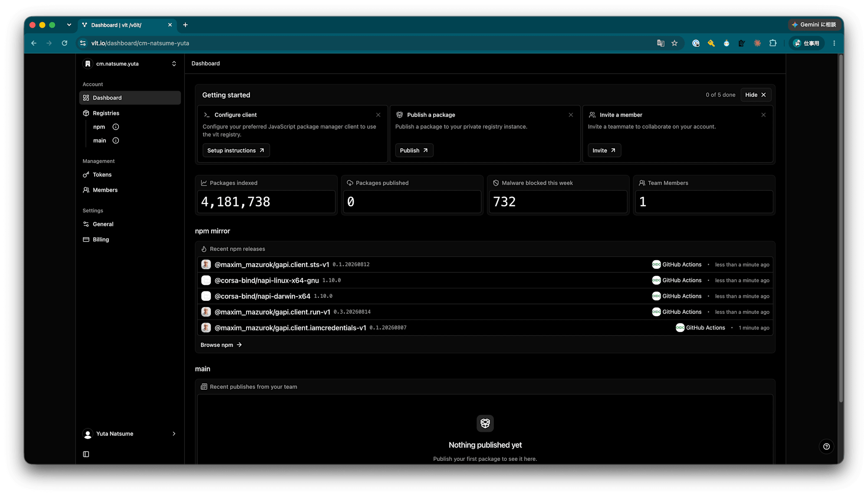Screen dimensions: 868x496
Task: Open the cm.natsume.yuta account switcher
Action: coord(130,64)
